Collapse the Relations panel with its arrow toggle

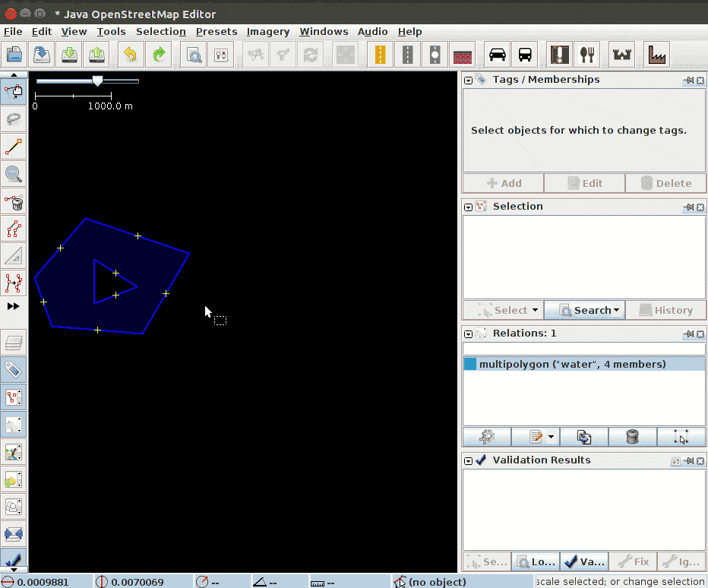click(466, 334)
